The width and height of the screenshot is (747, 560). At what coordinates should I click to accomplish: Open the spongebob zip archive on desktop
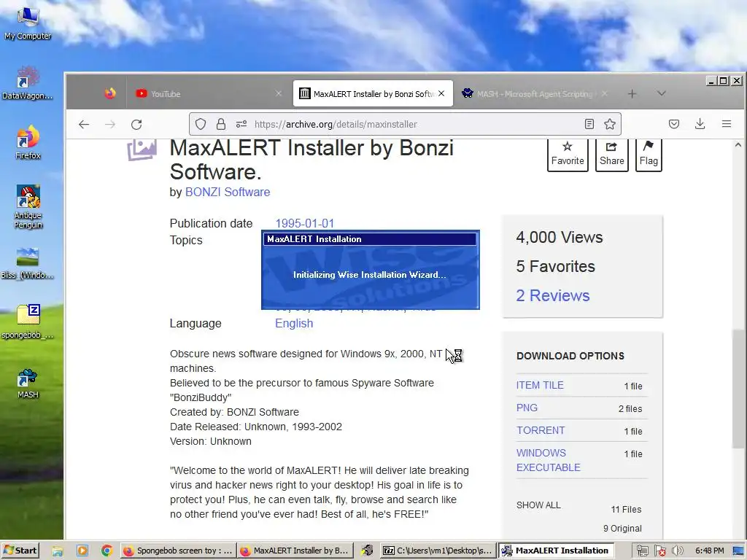(28, 322)
